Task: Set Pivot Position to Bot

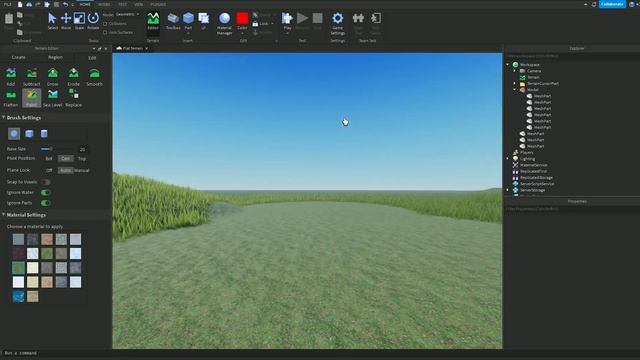Action: [49, 158]
